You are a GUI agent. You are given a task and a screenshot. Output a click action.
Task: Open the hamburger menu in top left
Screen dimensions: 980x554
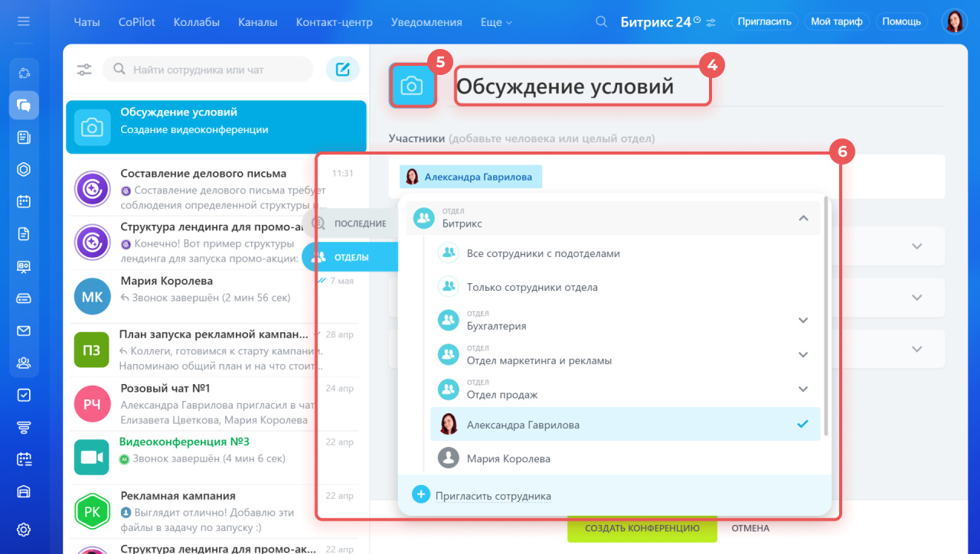click(24, 21)
